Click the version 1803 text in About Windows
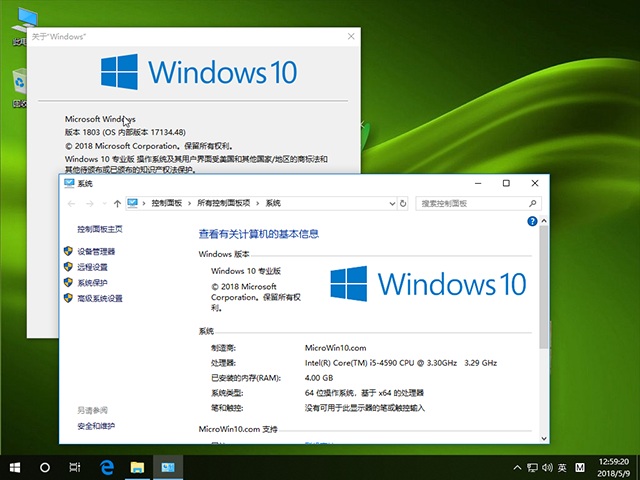This screenshot has width=640, height=480. pyautogui.click(x=125, y=132)
